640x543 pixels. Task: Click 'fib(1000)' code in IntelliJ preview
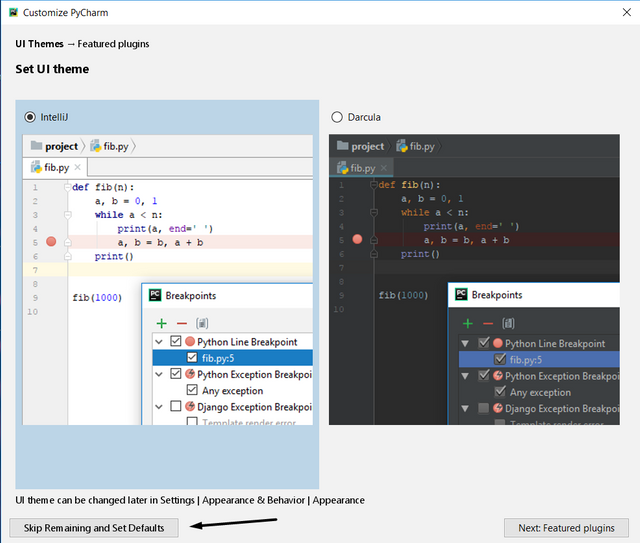[97, 298]
